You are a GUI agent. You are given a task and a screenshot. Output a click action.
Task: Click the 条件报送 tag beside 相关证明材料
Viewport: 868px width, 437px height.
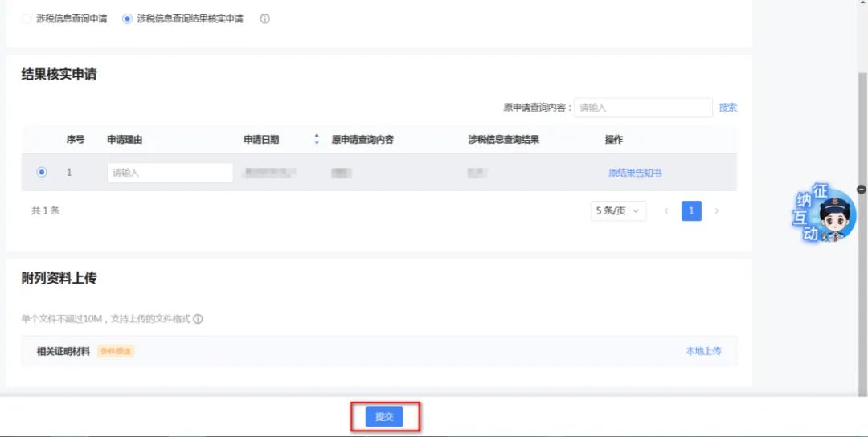(x=116, y=351)
